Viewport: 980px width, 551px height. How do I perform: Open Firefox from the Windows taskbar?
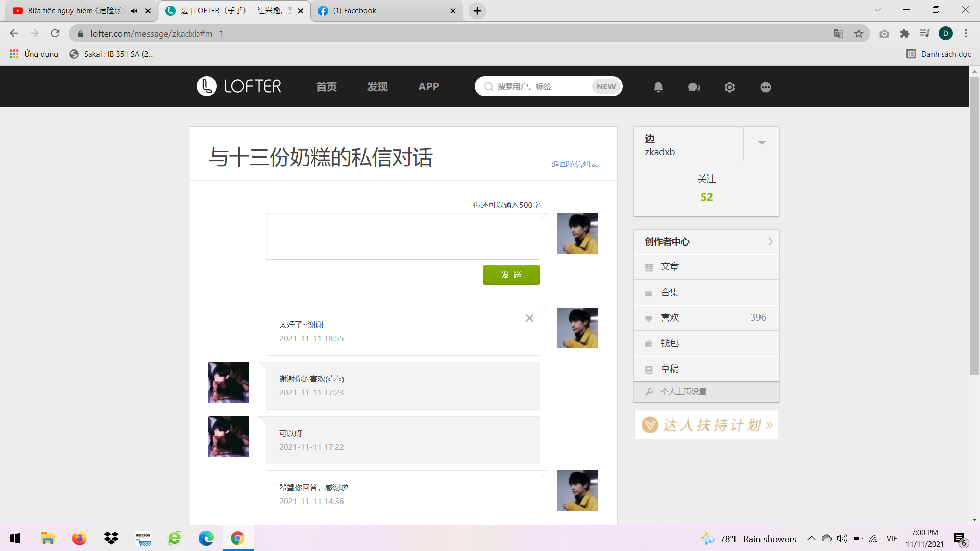pos(79,538)
